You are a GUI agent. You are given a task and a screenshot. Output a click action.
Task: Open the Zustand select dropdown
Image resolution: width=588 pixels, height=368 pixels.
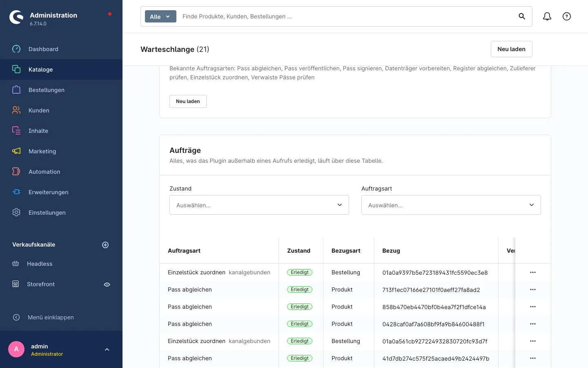coord(259,205)
